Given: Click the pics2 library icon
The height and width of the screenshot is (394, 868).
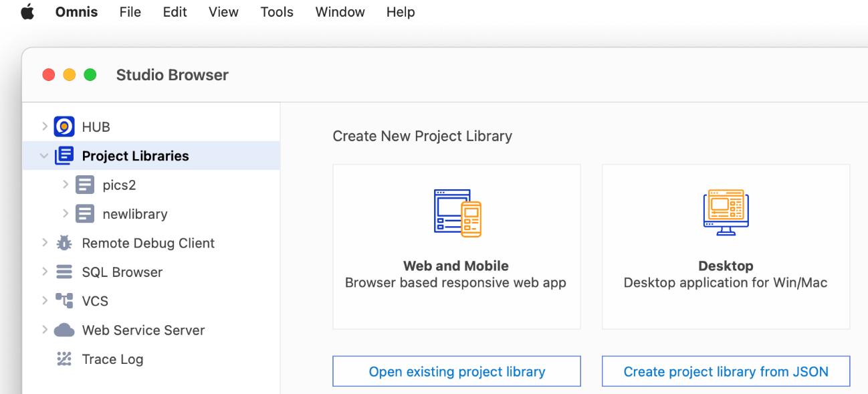Looking at the screenshot, I should [85, 185].
